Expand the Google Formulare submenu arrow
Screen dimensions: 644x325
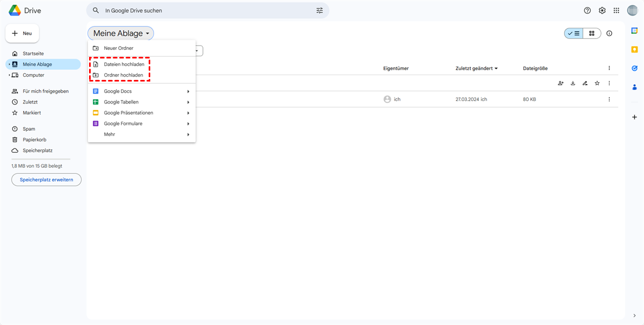pyautogui.click(x=188, y=123)
